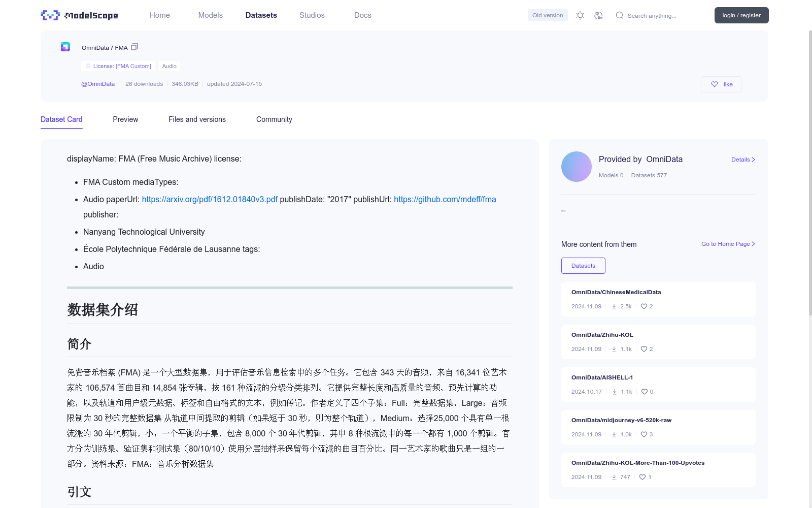812x508 pixels.
Task: Click the FMA dataset avatar icon
Action: click(x=65, y=47)
